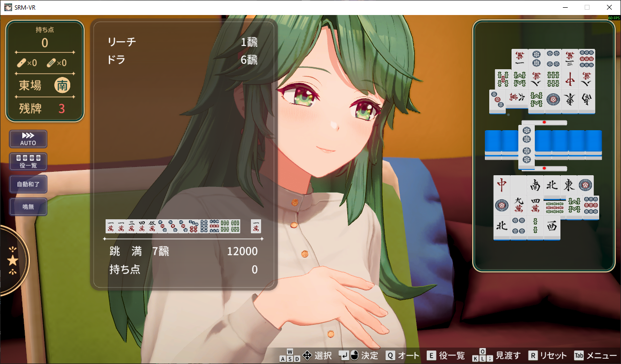Toggle the 鳴無 no-call button

point(28,207)
